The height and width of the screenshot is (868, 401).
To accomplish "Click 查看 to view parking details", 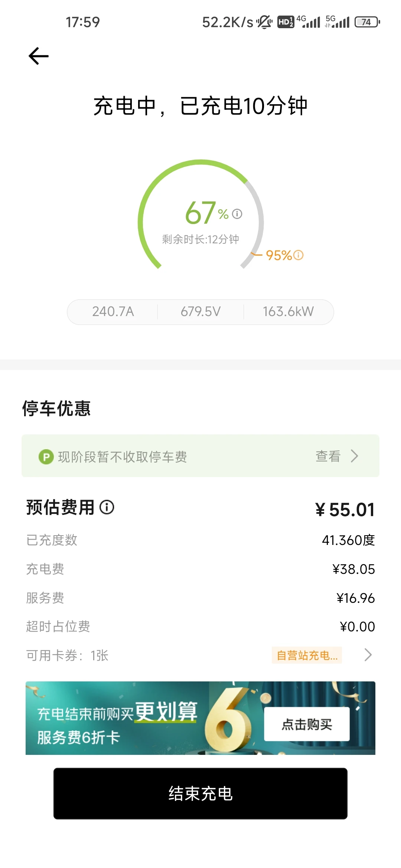I will pyautogui.click(x=328, y=456).
